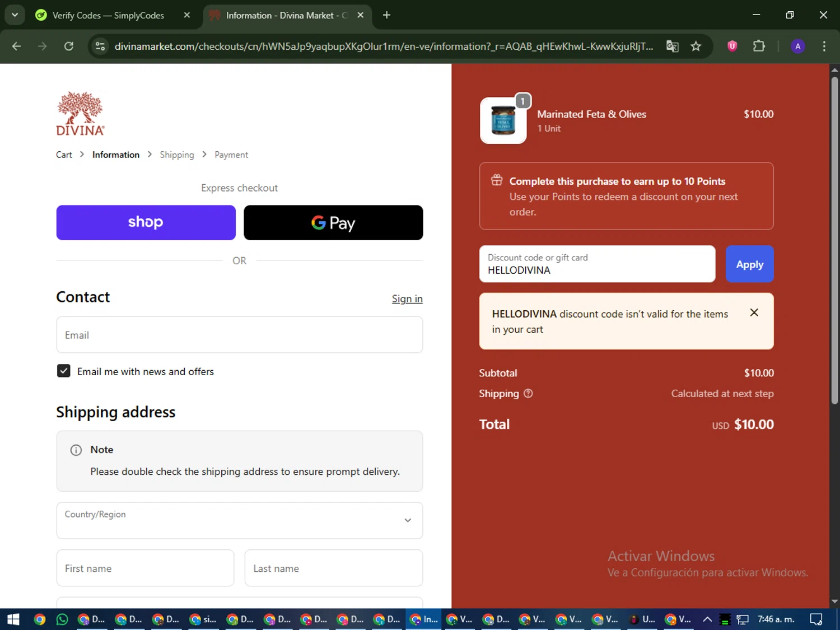The height and width of the screenshot is (630, 840).
Task: Open WhatsApp from the taskbar
Action: pyautogui.click(x=62, y=619)
